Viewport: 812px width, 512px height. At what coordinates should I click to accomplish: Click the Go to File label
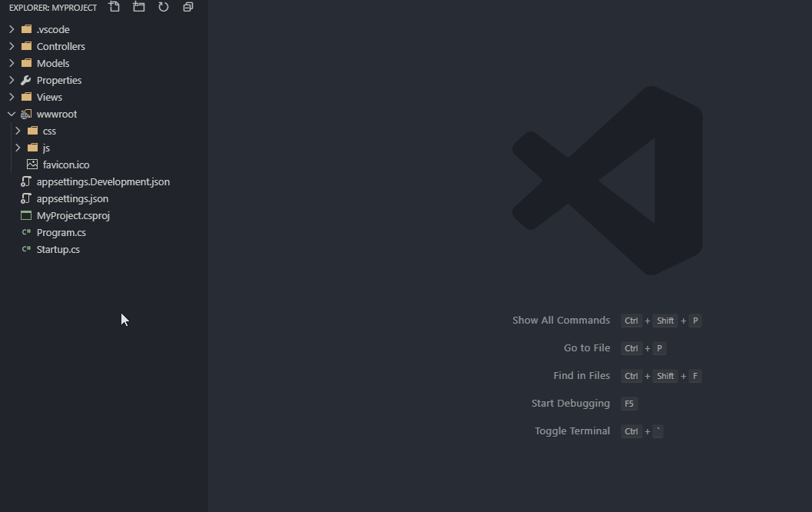pyautogui.click(x=587, y=348)
